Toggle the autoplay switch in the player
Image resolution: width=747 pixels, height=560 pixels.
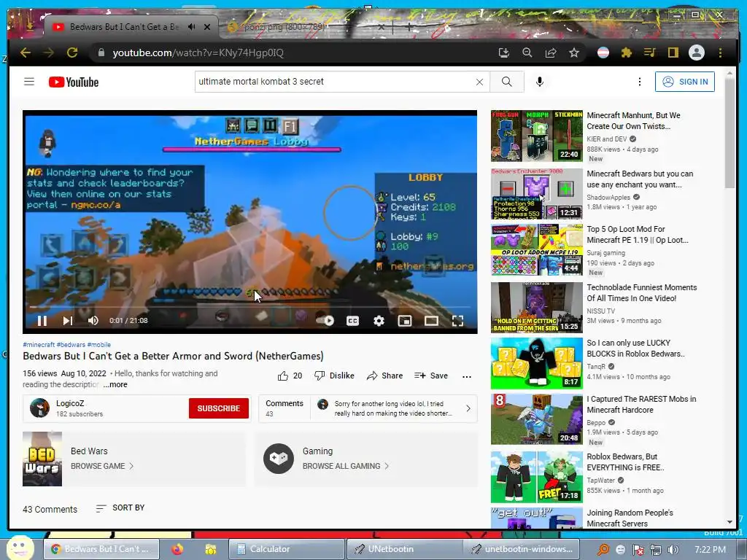coord(325,321)
